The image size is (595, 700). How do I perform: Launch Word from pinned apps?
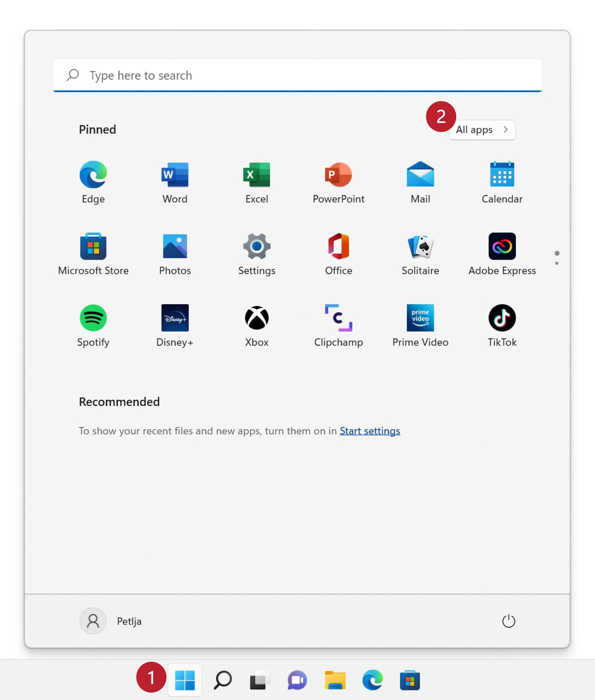pos(175,175)
